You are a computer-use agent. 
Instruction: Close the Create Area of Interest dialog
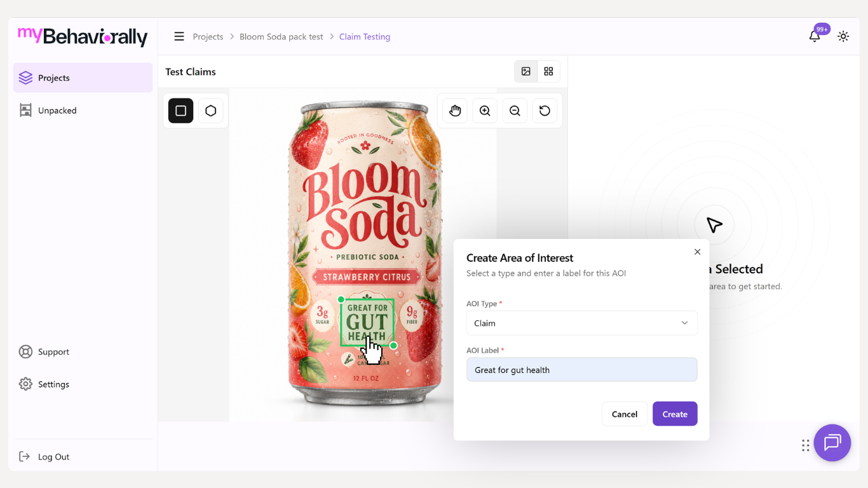coord(697,252)
